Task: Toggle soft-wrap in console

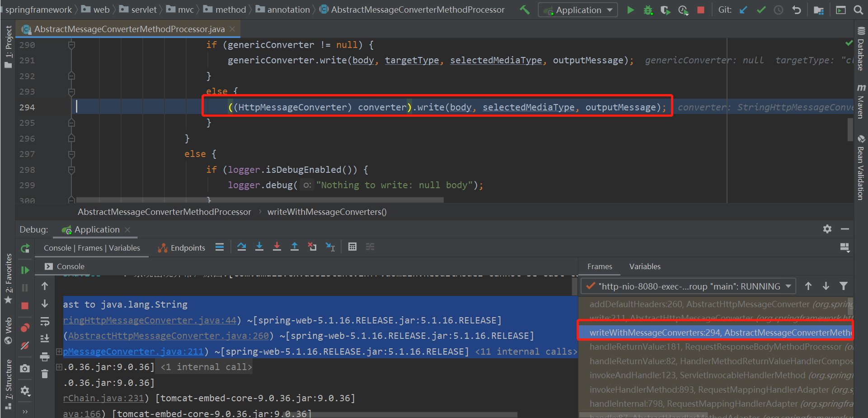Action: pos(45,322)
